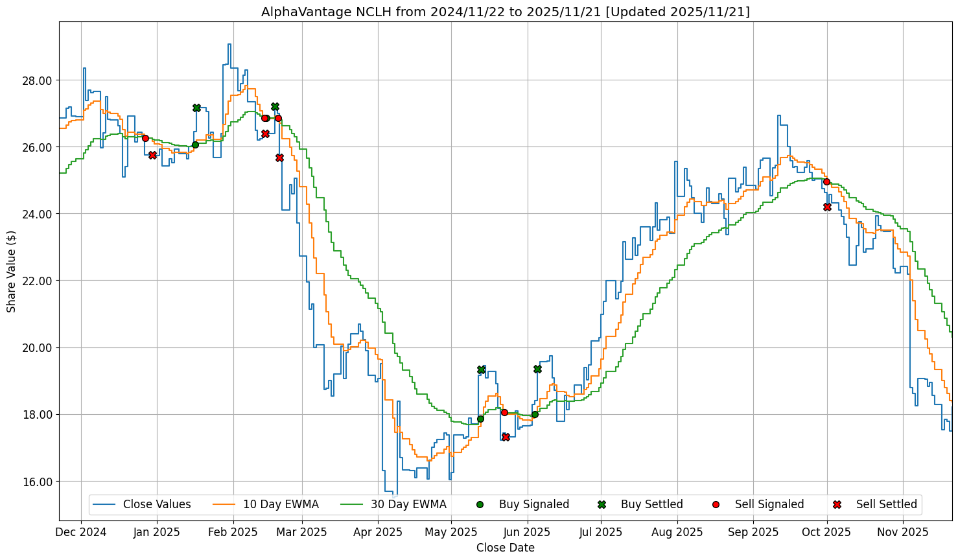Image resolution: width=958 pixels, height=560 pixels.
Task: Select the October 2025 Sell Signaled marker
Action: tap(826, 181)
